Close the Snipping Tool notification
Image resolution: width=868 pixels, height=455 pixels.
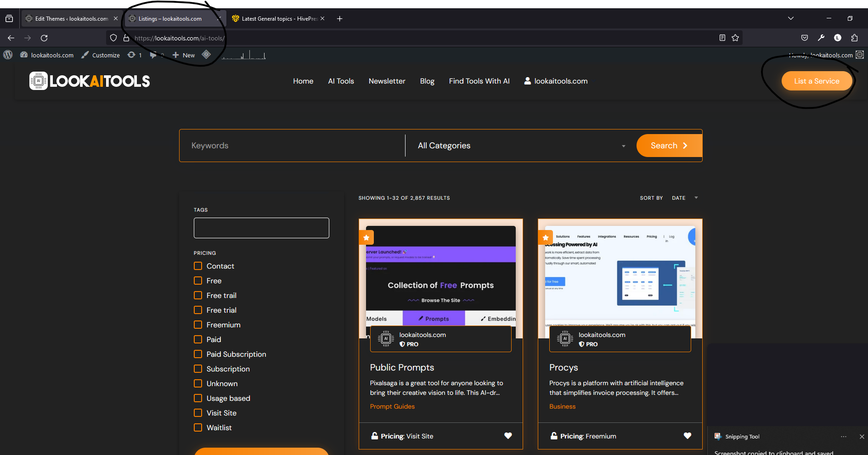[x=862, y=437]
